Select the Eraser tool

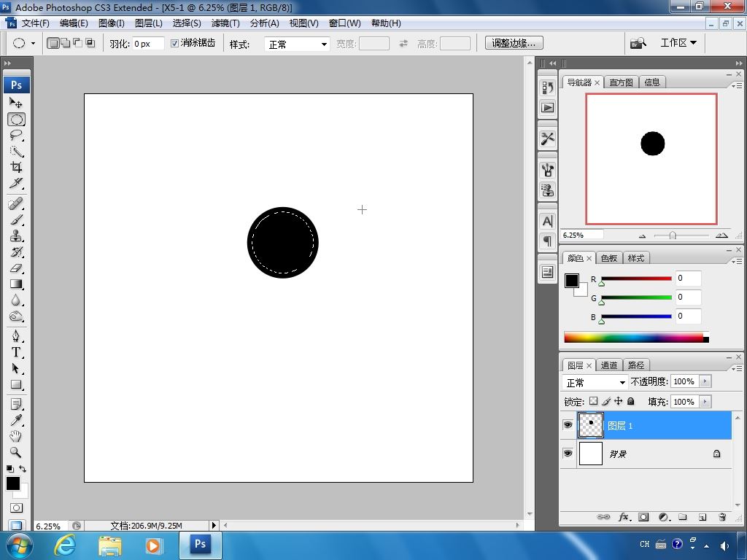pyautogui.click(x=16, y=268)
